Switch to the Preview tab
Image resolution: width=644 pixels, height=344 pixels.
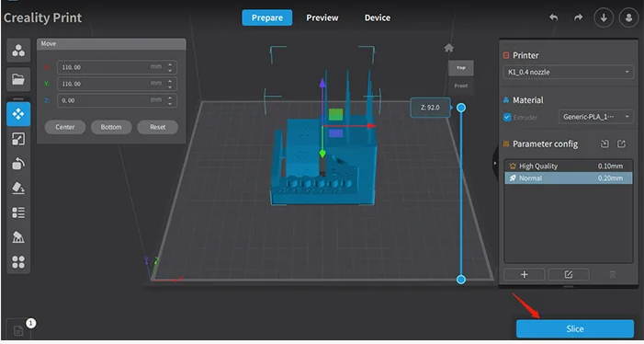[322, 17]
